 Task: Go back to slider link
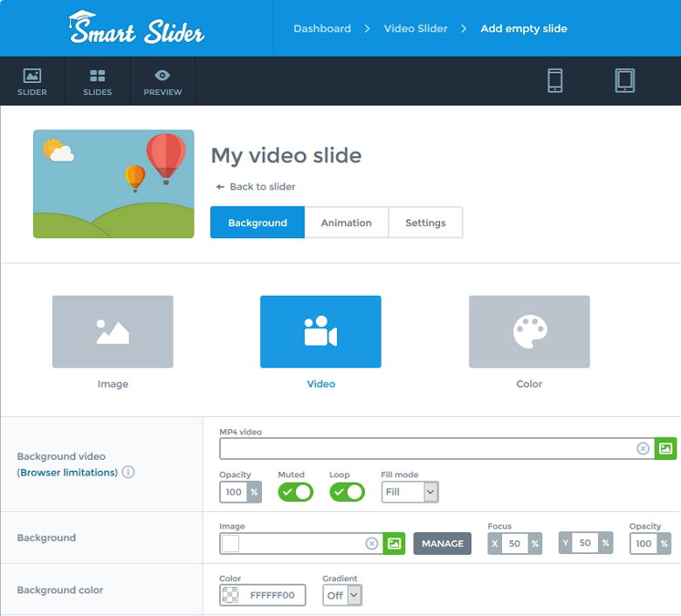[256, 187]
